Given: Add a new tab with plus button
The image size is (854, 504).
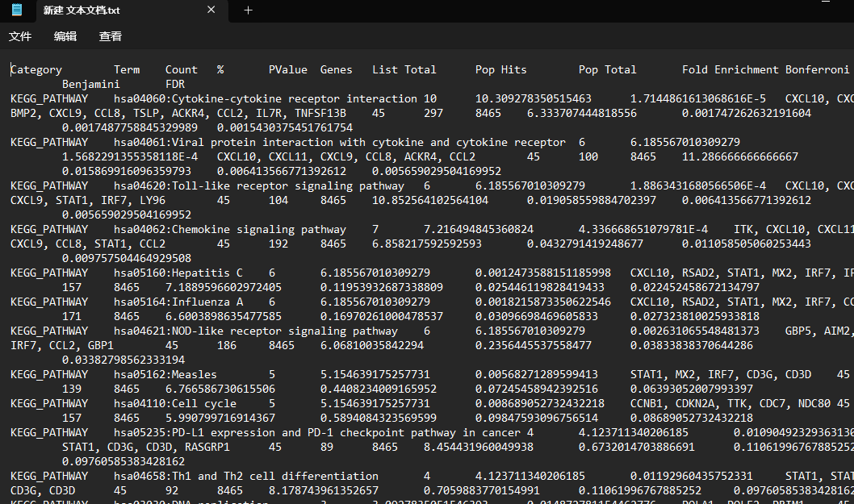Looking at the screenshot, I should (x=249, y=10).
